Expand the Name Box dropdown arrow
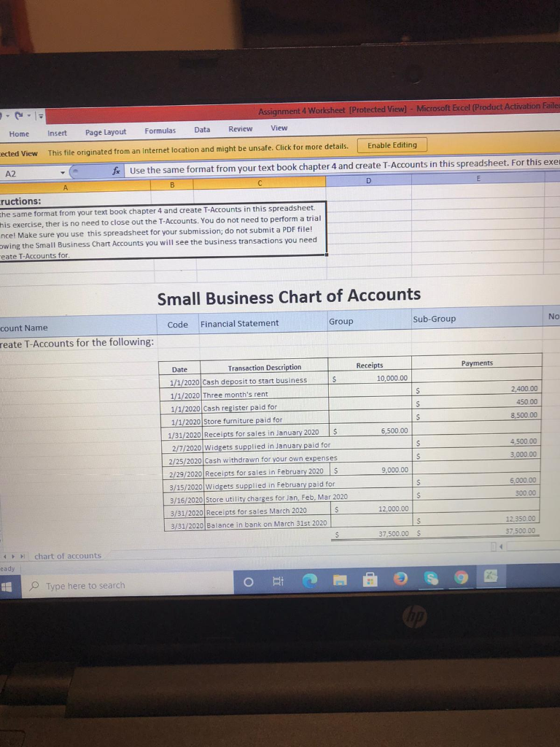The height and width of the screenshot is (747, 560). (x=63, y=172)
